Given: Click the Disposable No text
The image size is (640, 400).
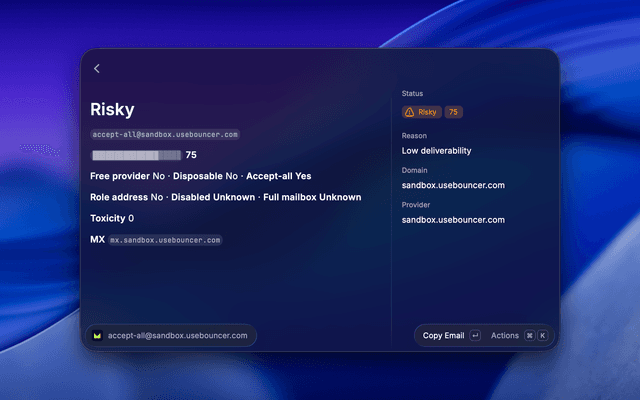Looking at the screenshot, I should (x=205, y=176).
